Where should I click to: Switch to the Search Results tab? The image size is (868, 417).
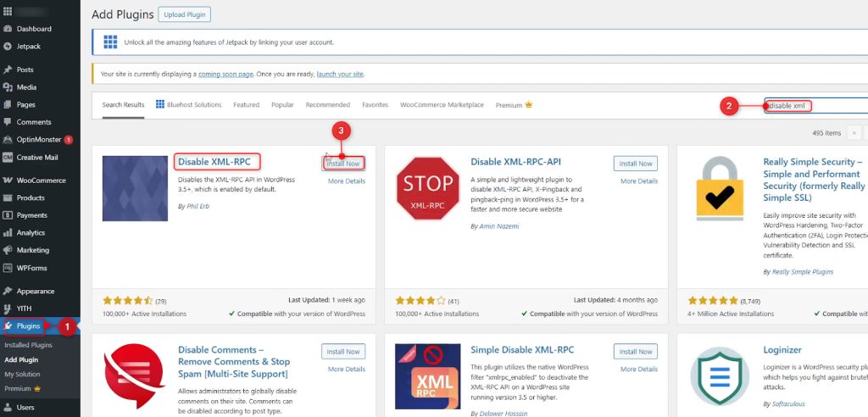click(123, 104)
